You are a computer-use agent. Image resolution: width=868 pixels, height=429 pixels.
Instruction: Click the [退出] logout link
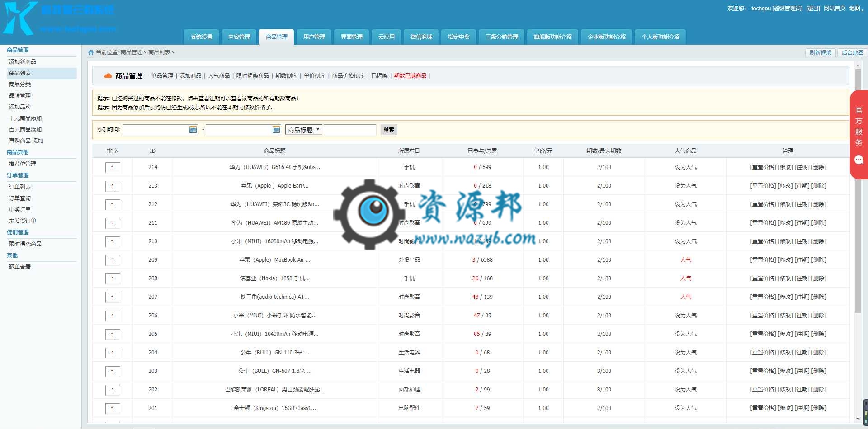point(813,9)
